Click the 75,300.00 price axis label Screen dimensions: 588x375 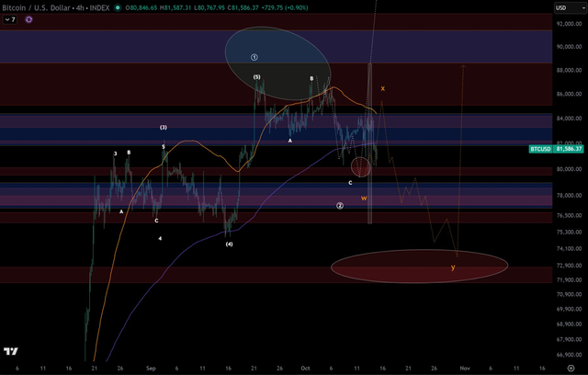[x=570, y=233]
